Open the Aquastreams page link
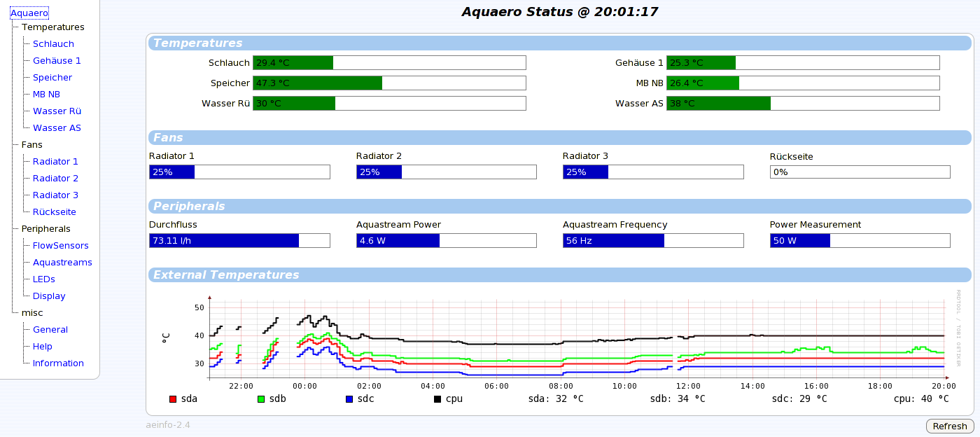980x437 pixels. [62, 262]
